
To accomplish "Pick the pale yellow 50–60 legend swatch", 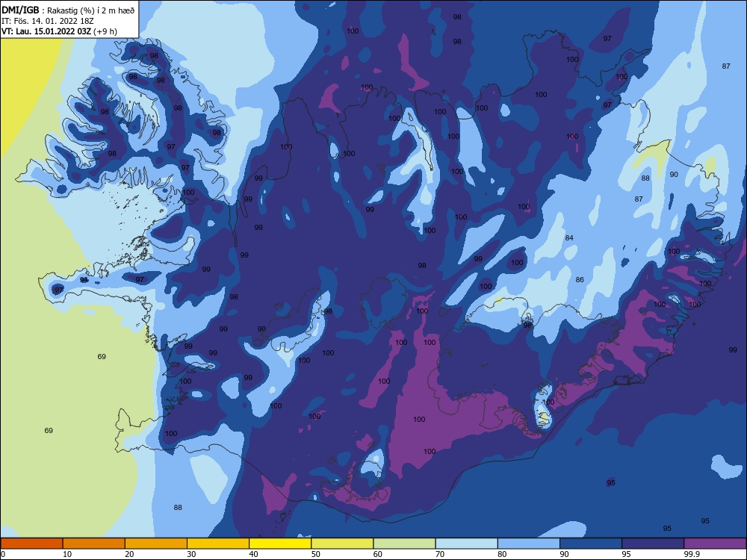I will (342, 544).
